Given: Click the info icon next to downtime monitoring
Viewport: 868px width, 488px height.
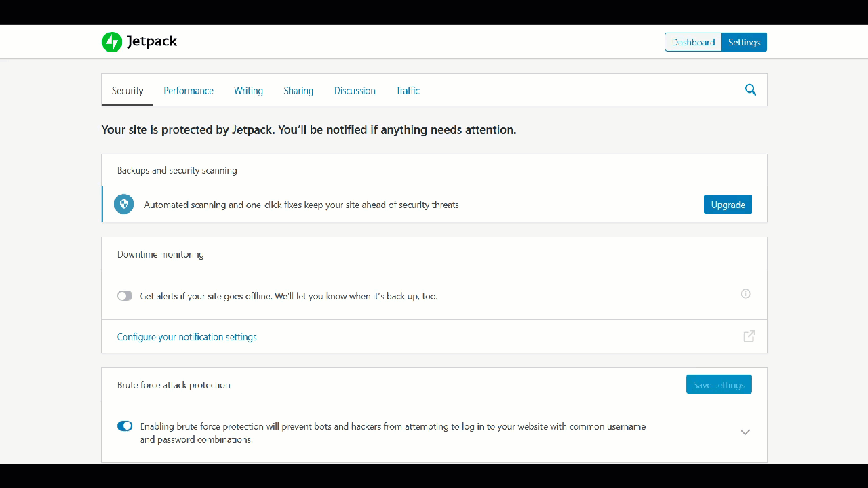Looking at the screenshot, I should (x=745, y=293).
